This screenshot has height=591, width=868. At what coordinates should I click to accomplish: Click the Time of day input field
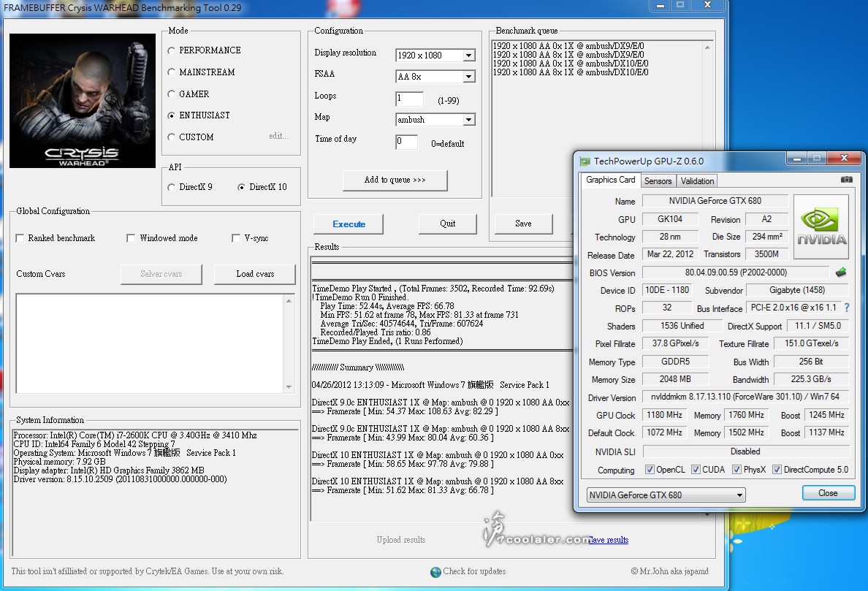tap(407, 142)
